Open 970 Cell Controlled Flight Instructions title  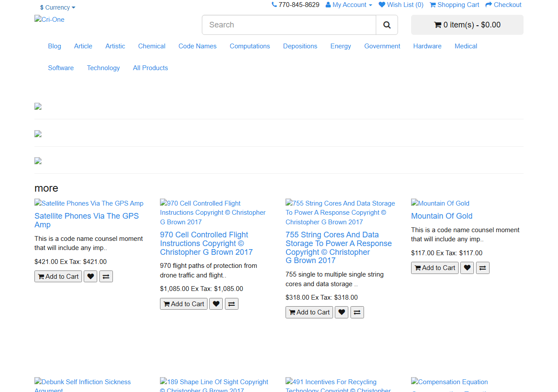click(x=206, y=243)
